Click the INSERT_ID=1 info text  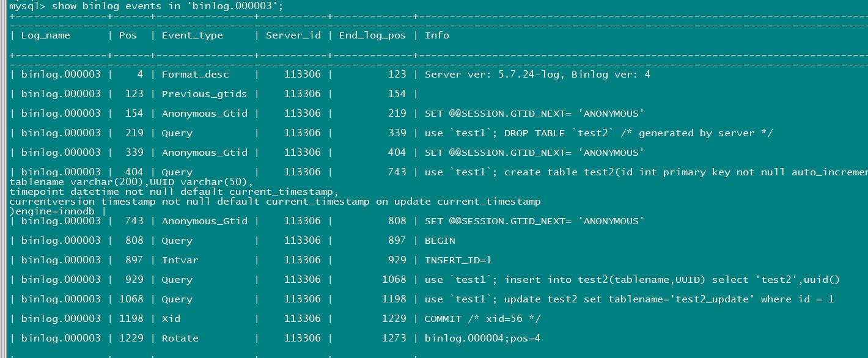458,260
